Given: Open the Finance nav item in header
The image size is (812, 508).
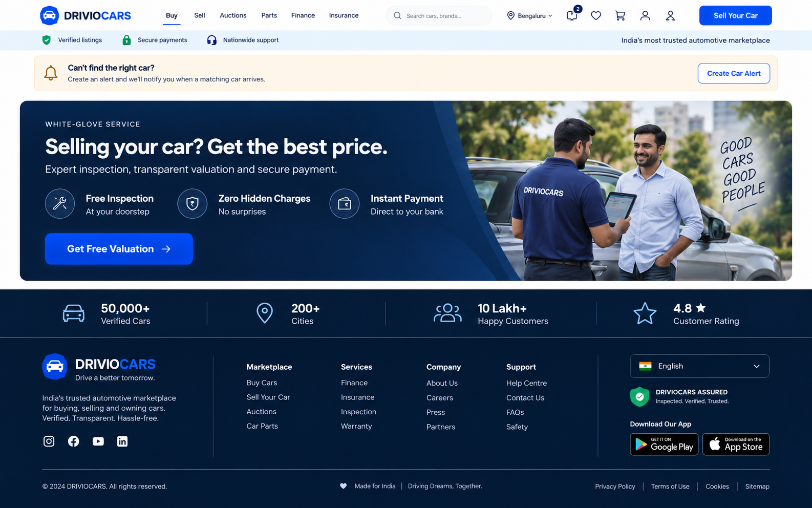Looking at the screenshot, I should click(303, 15).
